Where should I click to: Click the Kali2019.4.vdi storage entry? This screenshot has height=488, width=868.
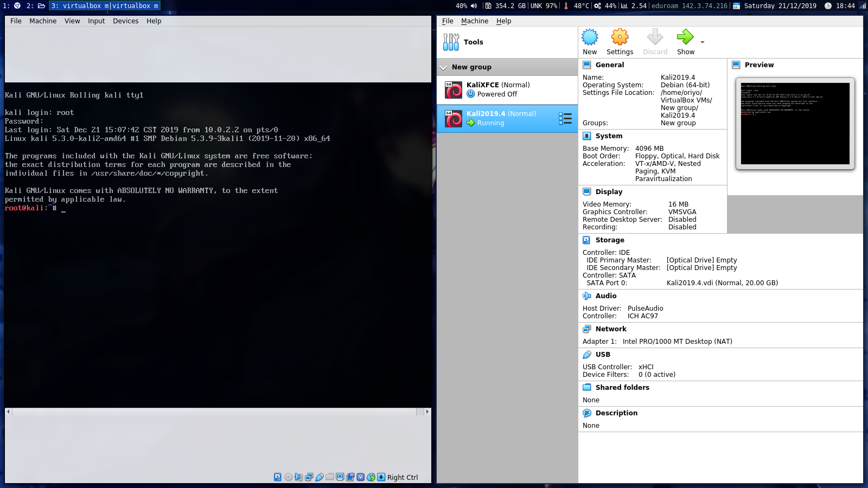tap(722, 283)
